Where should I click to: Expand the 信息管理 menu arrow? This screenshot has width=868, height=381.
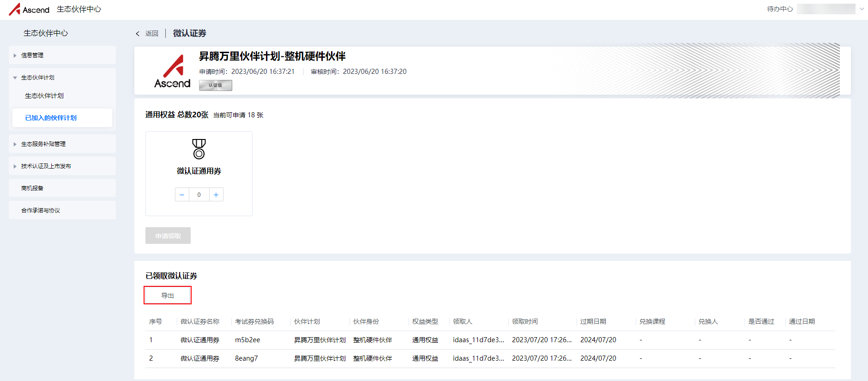coord(15,55)
